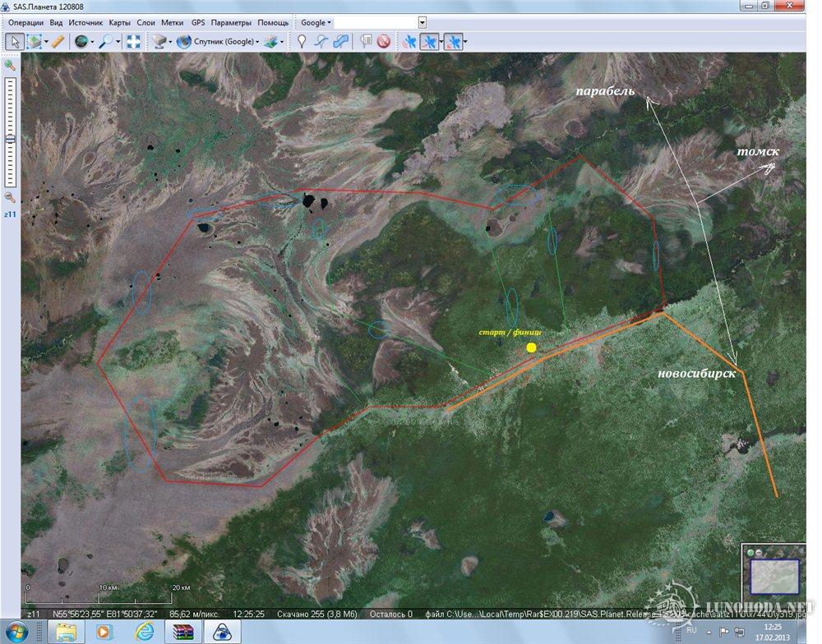This screenshot has height=644, width=822.
Task: Open the Операции menu
Action: (x=25, y=23)
